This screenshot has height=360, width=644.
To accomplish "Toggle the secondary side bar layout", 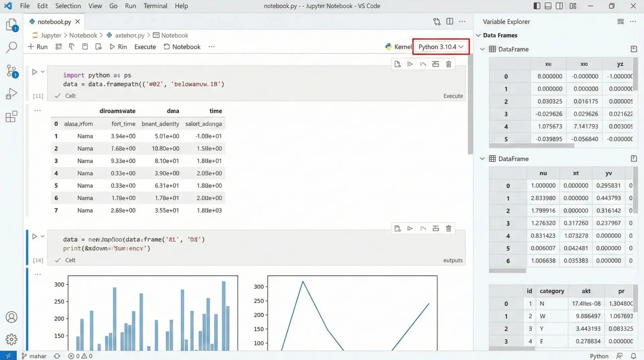I will pyautogui.click(x=559, y=6).
